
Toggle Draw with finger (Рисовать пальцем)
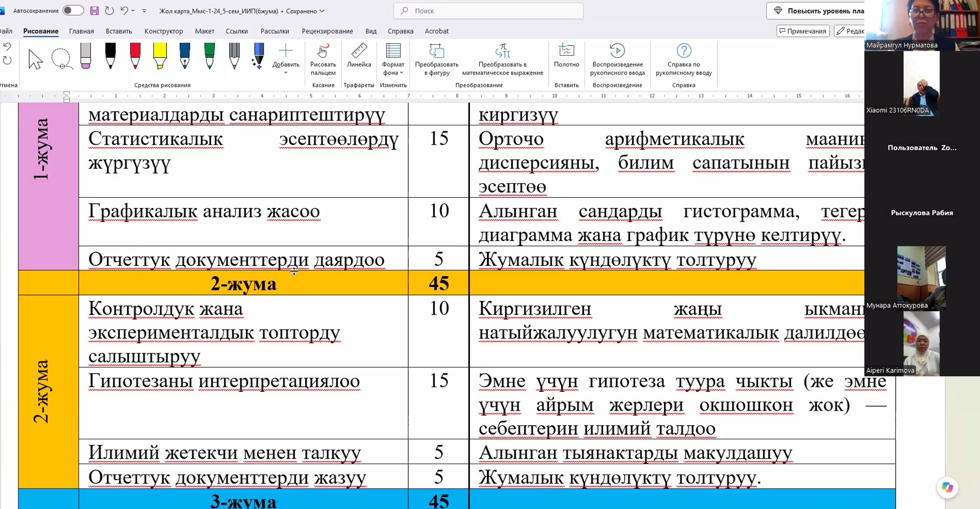(323, 59)
